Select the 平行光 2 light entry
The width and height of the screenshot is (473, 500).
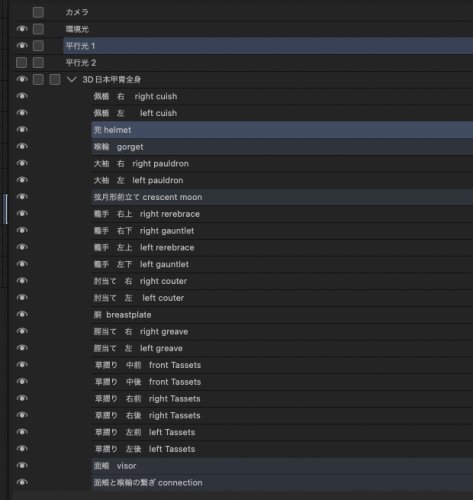click(268, 62)
